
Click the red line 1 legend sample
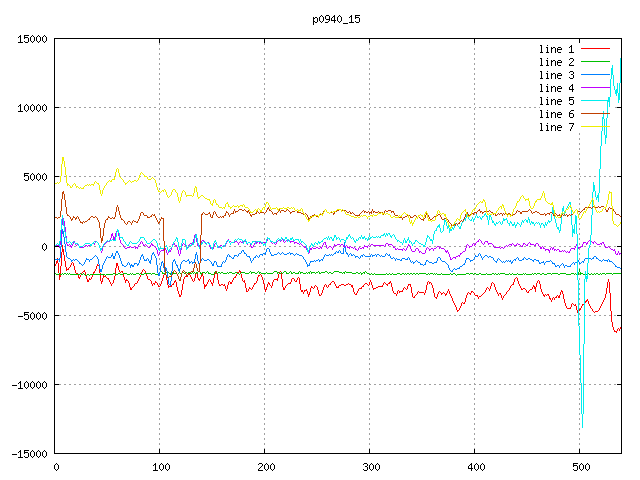pos(596,49)
